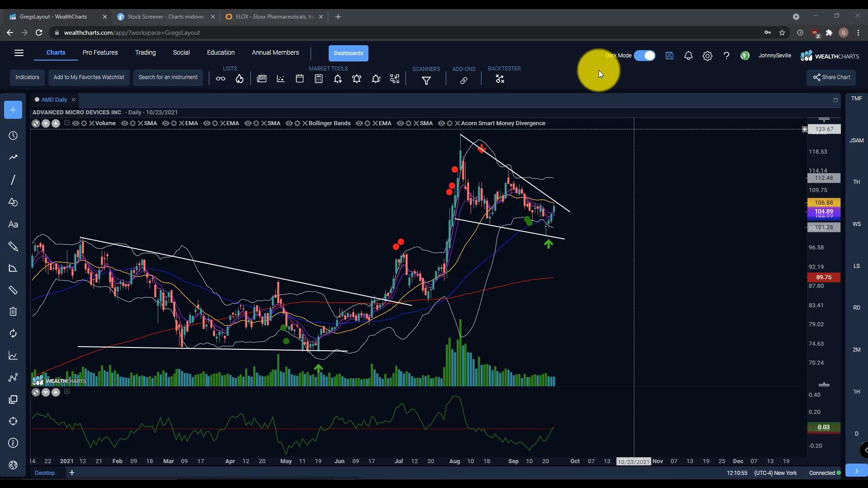Open the news feed icon in Market Tools

262,79
